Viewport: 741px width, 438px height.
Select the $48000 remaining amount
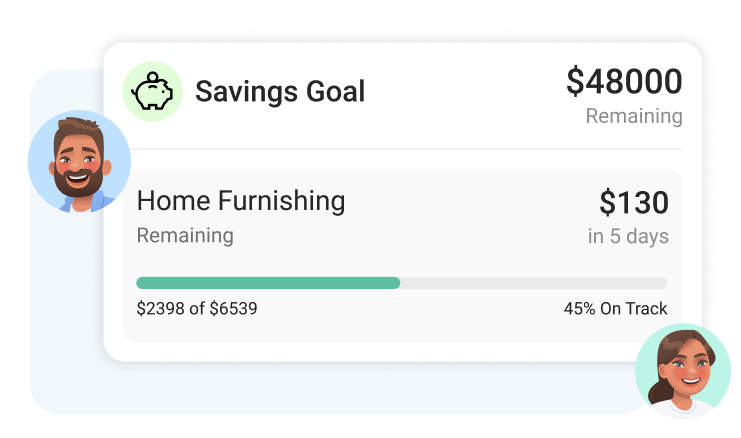tap(624, 82)
